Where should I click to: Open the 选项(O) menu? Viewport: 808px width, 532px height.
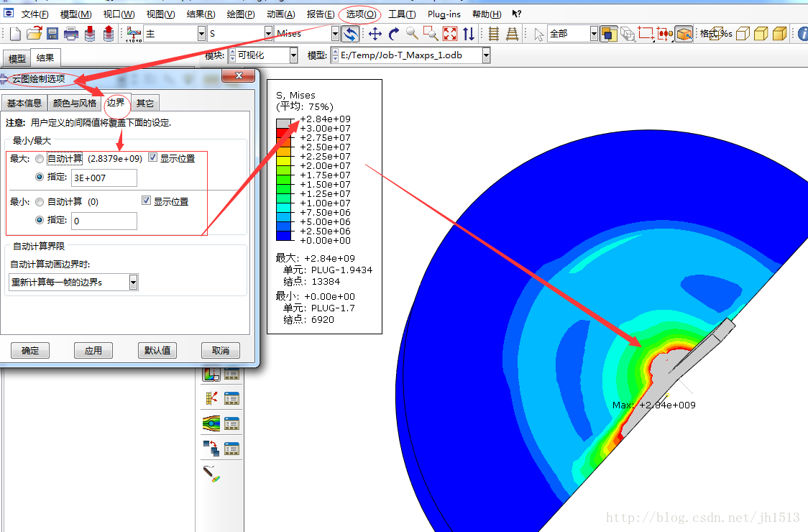pyautogui.click(x=361, y=14)
